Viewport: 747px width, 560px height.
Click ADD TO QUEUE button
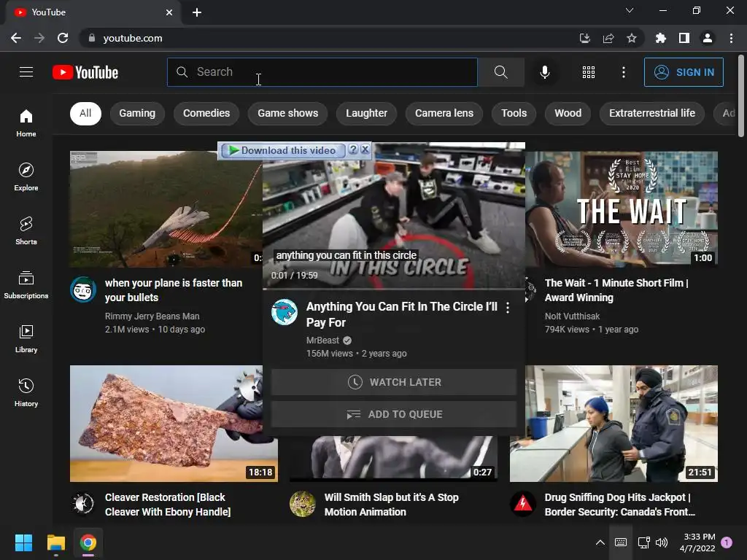[x=394, y=414]
